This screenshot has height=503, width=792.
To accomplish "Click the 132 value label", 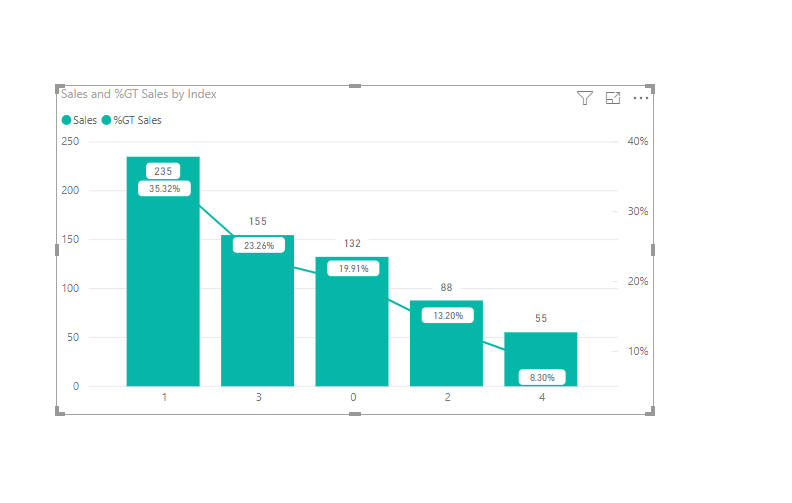I will 352,243.
